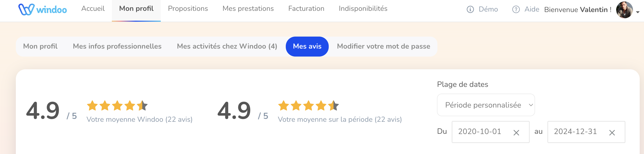Open the Propositions menu

pos(188,8)
